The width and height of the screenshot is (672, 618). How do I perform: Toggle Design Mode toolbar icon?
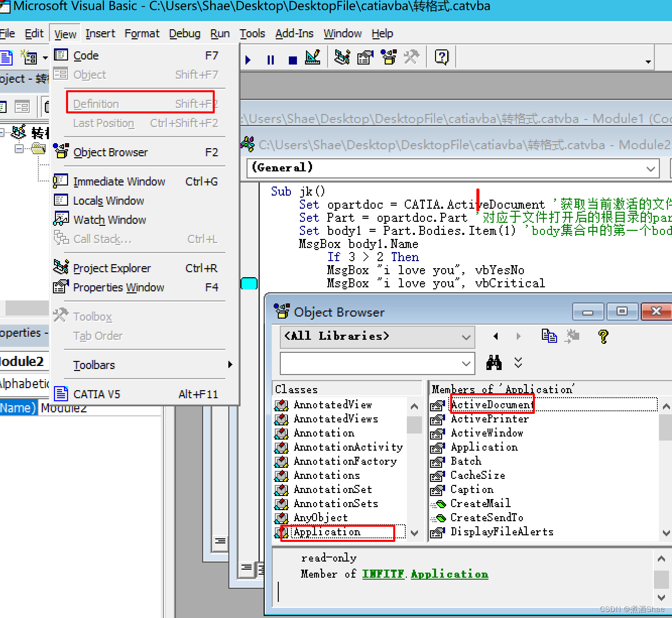point(313,57)
